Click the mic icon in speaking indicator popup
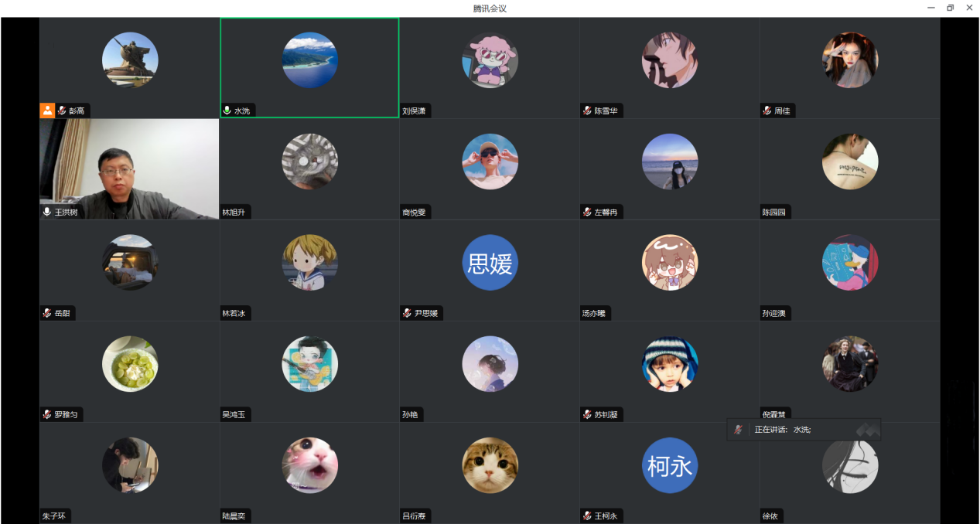The image size is (980, 524). [738, 430]
